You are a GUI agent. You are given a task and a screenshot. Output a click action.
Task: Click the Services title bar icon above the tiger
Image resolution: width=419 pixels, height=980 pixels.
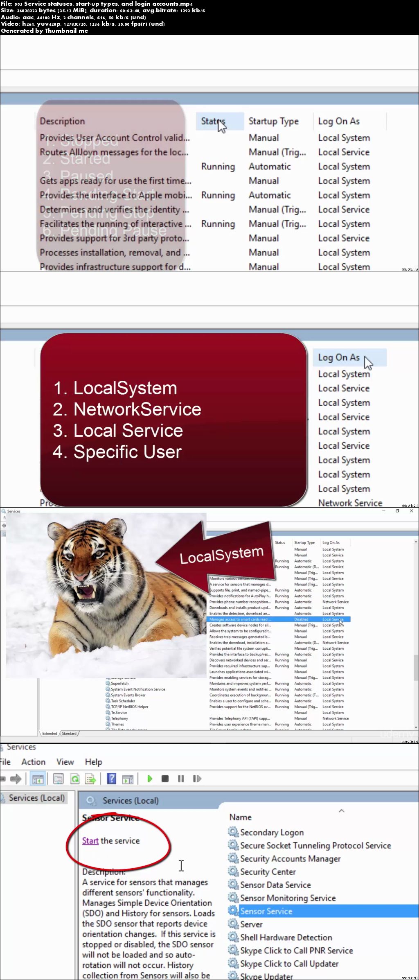tap(4, 511)
